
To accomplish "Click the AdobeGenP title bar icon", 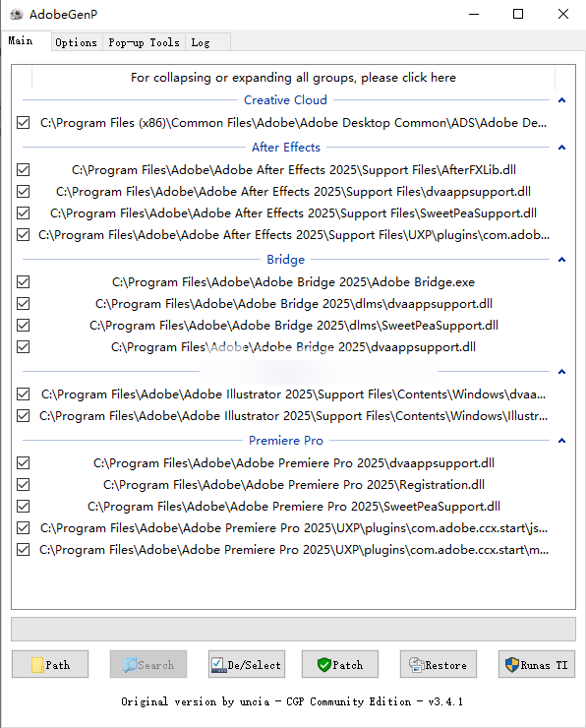I will pyautogui.click(x=17, y=14).
